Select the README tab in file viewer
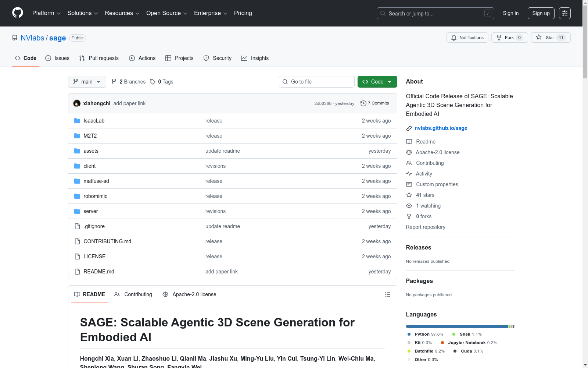 (90, 294)
